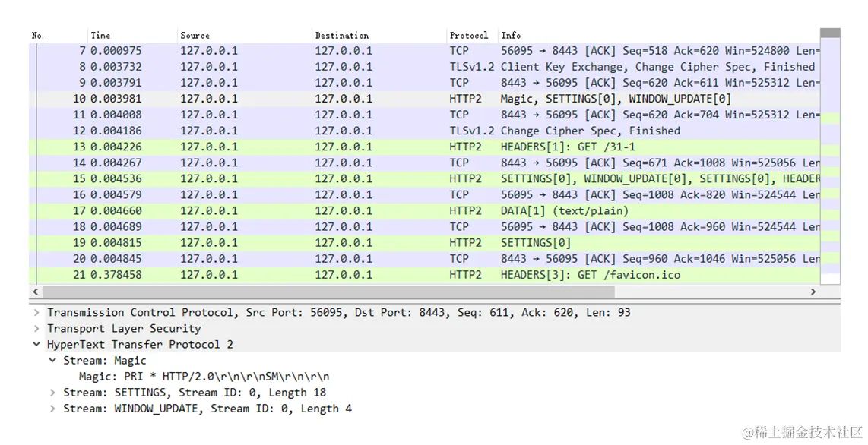Collapse the HyperText Transfer Protocol 2 section
Viewport: 868px width, 445px height.
[x=36, y=345]
